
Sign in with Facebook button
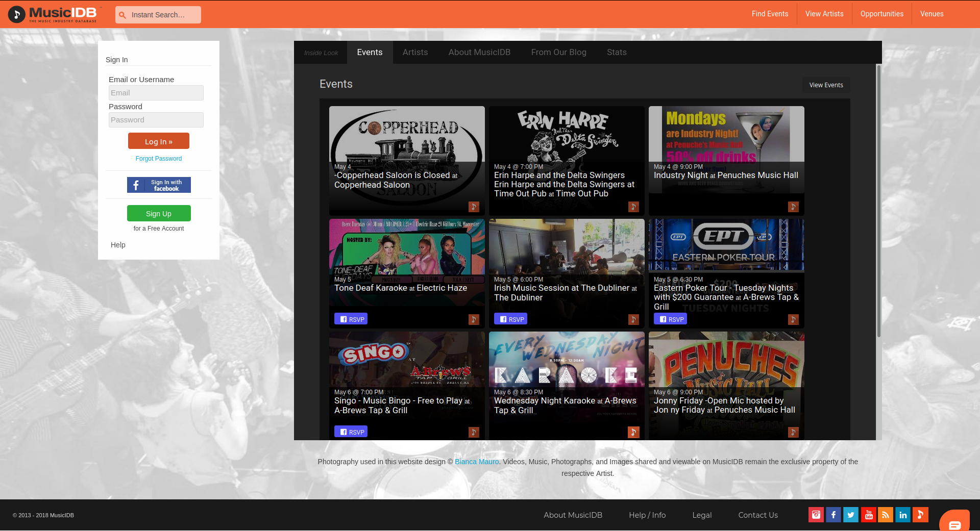pos(159,185)
